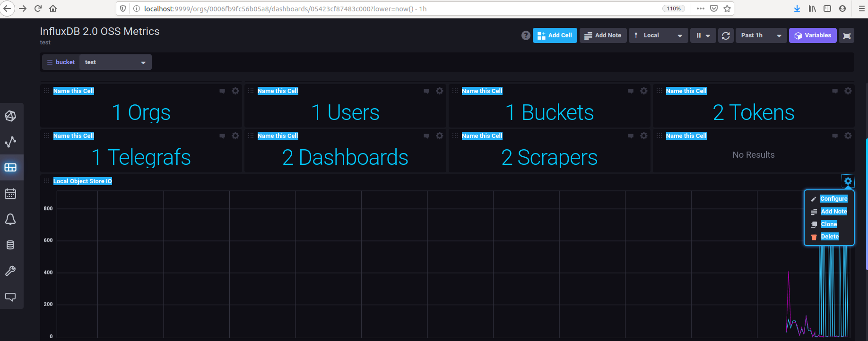Image resolution: width=868 pixels, height=341 pixels.
Task: Click the note icon on the Telegrafs cell
Action: point(222,136)
